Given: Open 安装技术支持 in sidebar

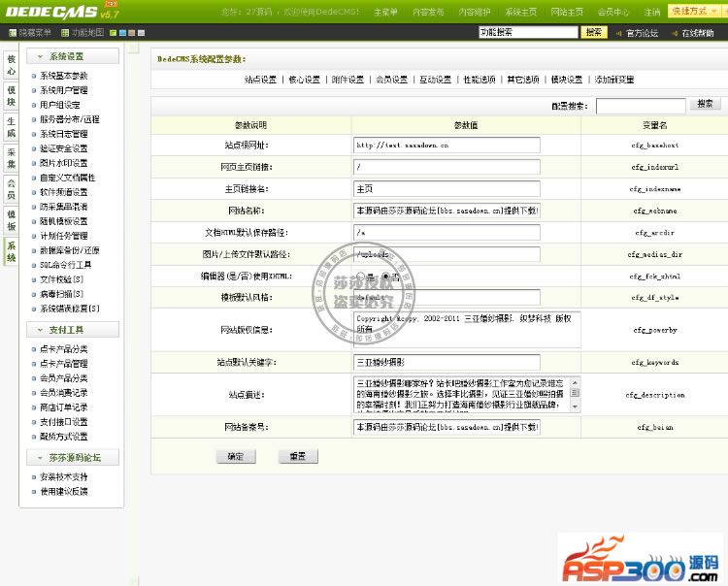Looking at the screenshot, I should (x=64, y=477).
